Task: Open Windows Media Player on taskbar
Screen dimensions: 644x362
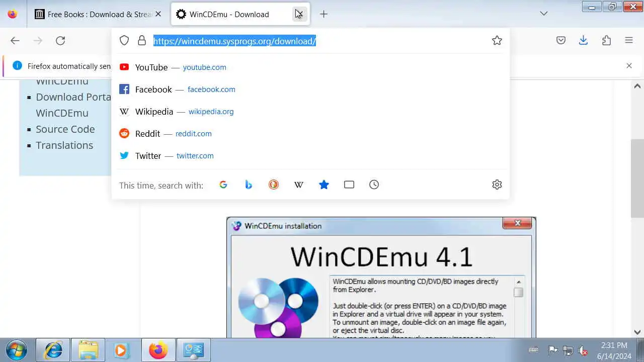Action: pos(121,350)
